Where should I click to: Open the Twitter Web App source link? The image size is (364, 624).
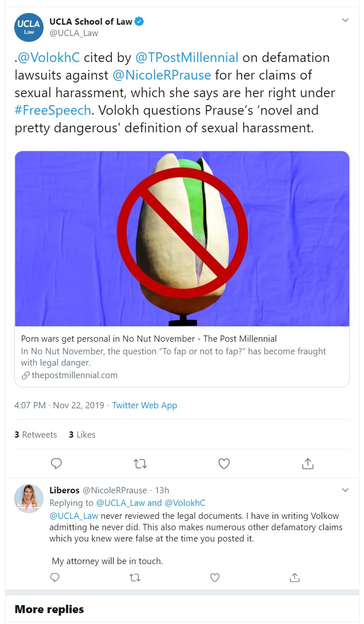coord(145,405)
